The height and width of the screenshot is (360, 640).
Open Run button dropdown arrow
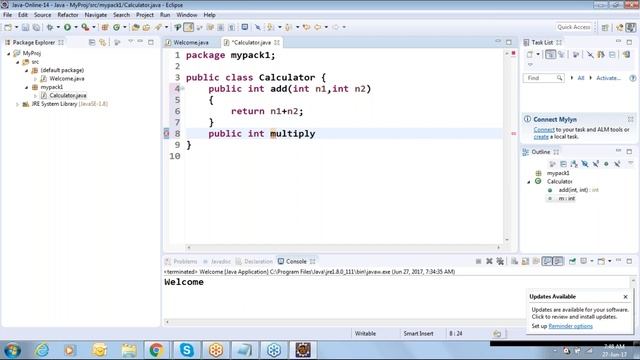click(x=76, y=27)
